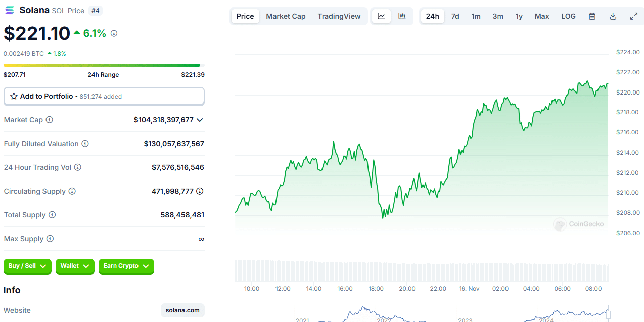Click the Solana logo icon
The width and height of the screenshot is (644, 322).
(10, 10)
